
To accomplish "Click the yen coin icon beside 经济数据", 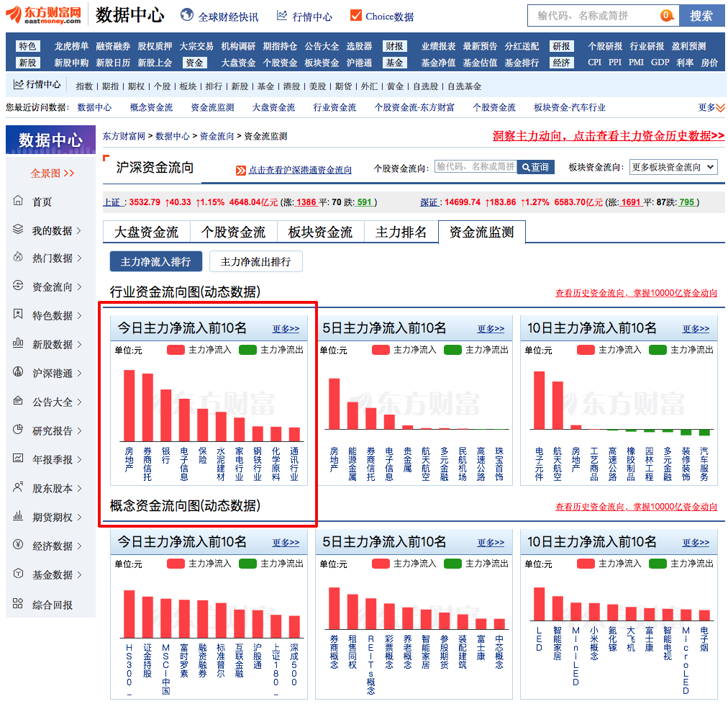I will point(18,545).
